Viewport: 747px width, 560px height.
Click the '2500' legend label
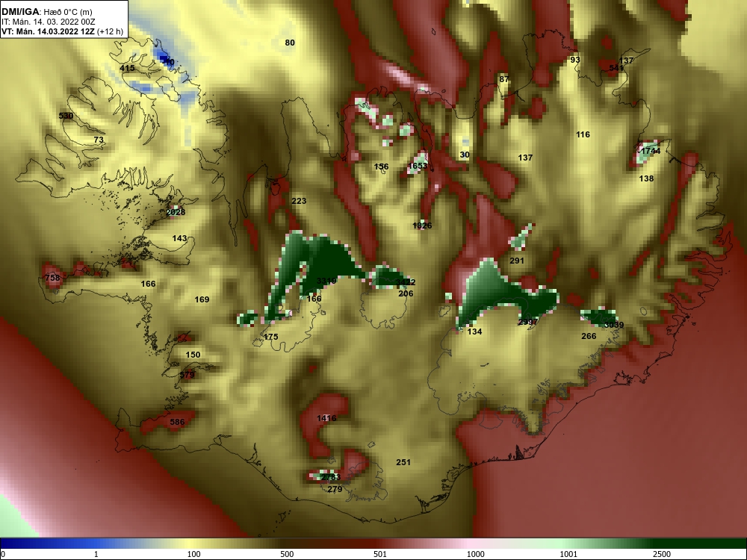tap(662, 554)
